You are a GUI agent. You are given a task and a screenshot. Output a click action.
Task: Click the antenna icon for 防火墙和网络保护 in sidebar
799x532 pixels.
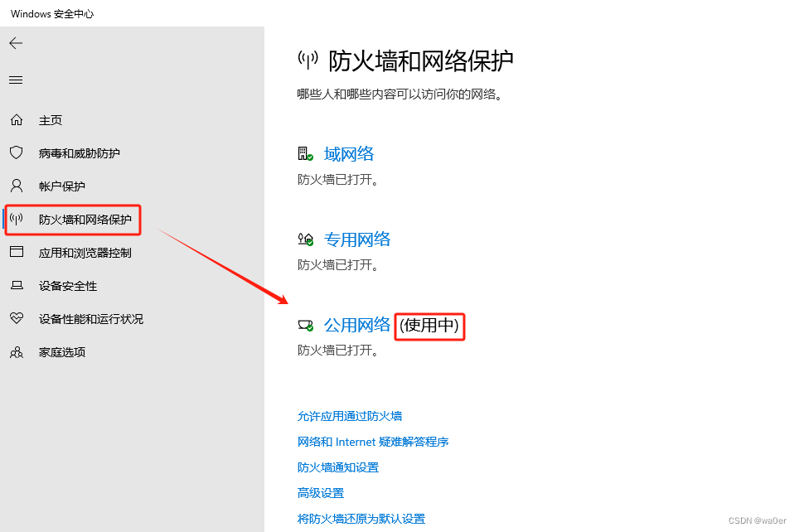point(17,219)
